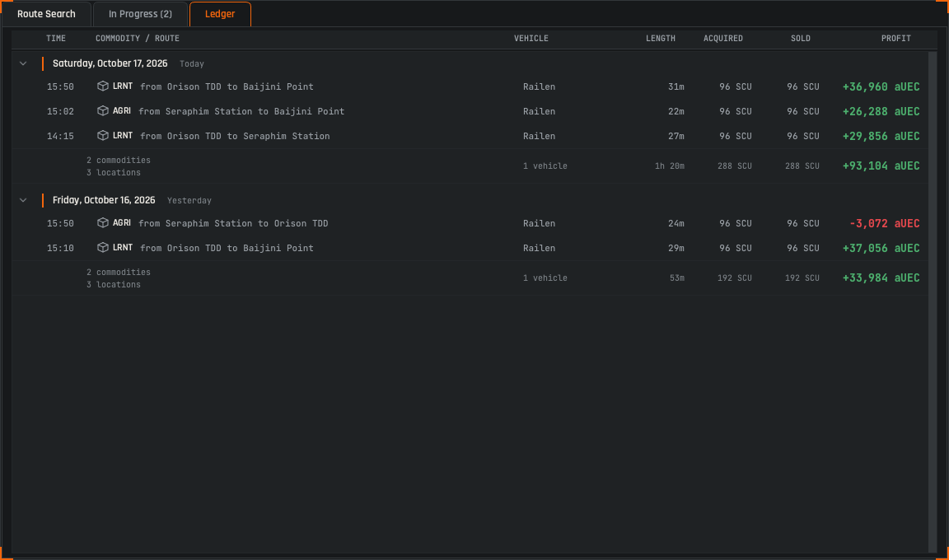Switch to the Route Search tab

pyautogui.click(x=46, y=14)
